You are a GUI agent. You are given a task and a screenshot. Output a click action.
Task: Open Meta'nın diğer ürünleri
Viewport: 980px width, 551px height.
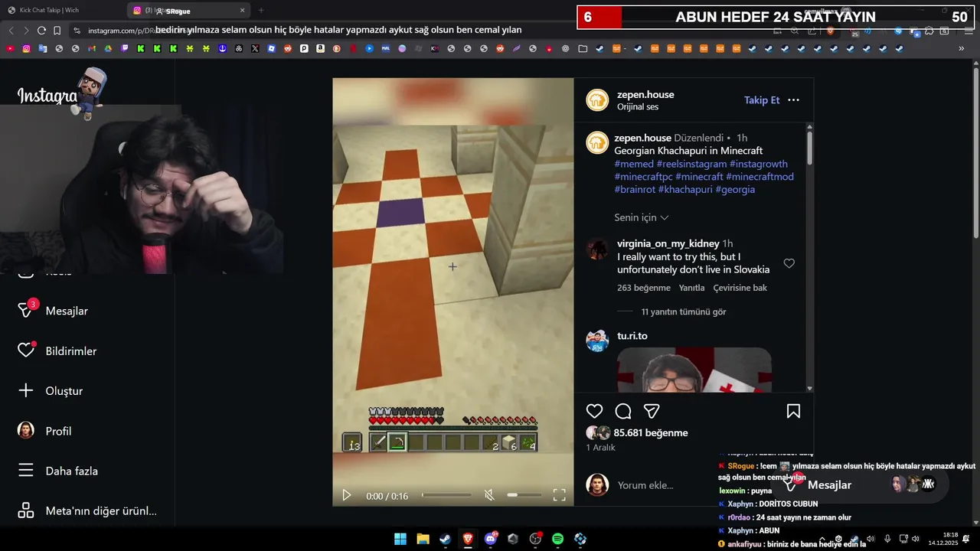[87, 510]
